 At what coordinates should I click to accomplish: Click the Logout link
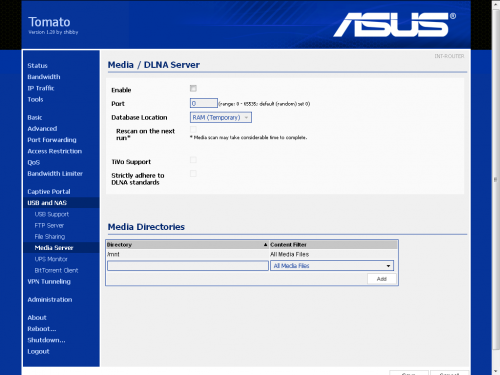[38, 351]
